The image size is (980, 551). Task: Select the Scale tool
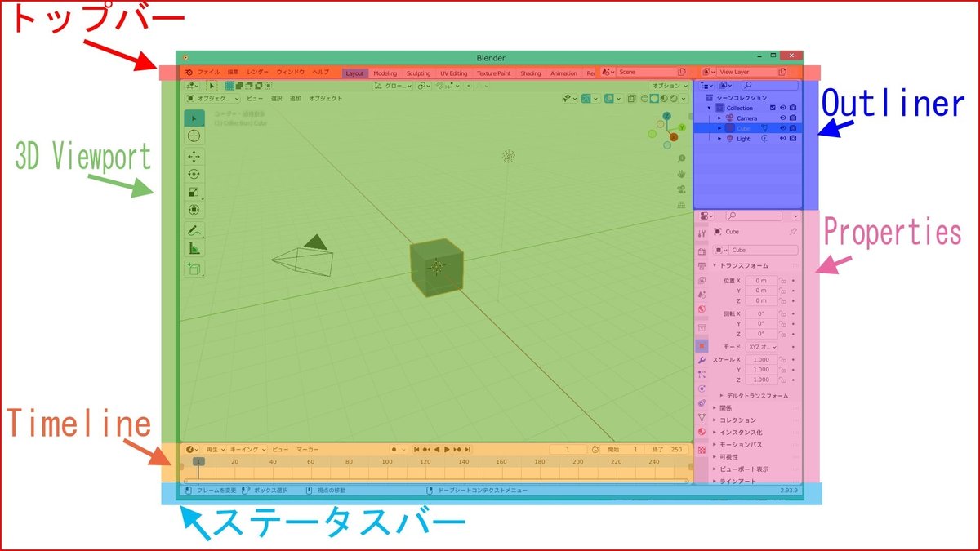point(194,192)
